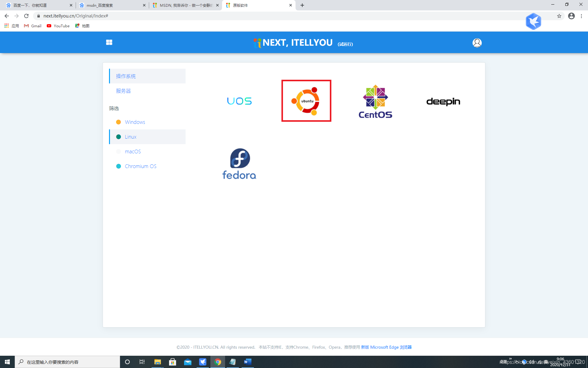Go forward in browser history

point(17,16)
